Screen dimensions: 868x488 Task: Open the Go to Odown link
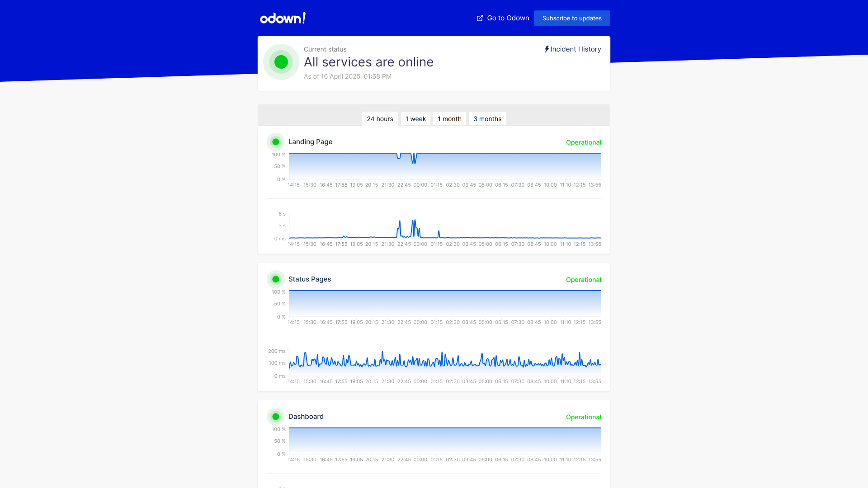point(503,18)
